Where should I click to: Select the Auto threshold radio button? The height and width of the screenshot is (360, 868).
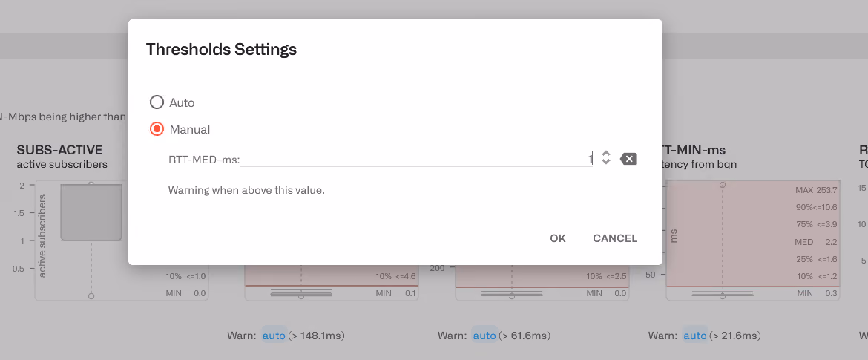(x=157, y=102)
